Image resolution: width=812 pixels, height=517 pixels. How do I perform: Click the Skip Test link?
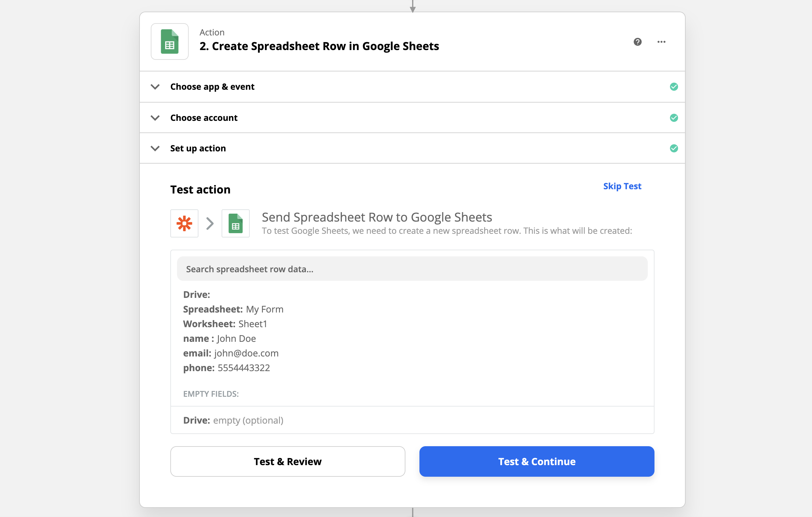tap(622, 186)
